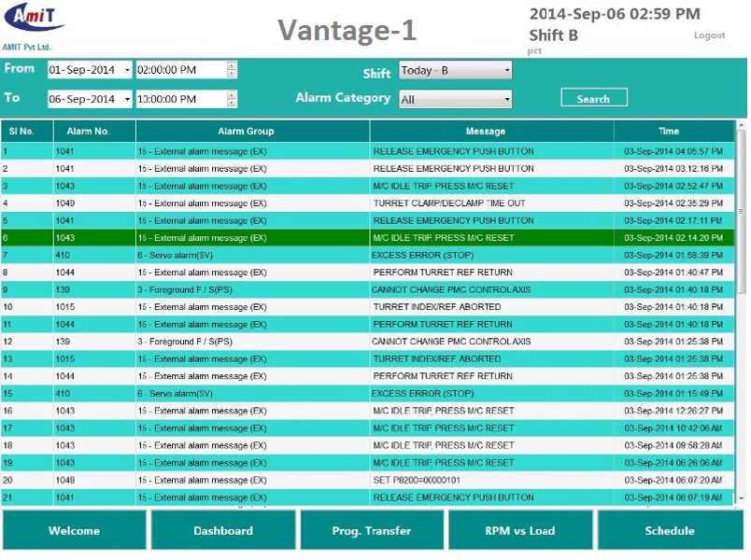Image resolution: width=751 pixels, height=560 pixels.
Task: Click the To time field 10:00:00 PM
Action: 181,99
